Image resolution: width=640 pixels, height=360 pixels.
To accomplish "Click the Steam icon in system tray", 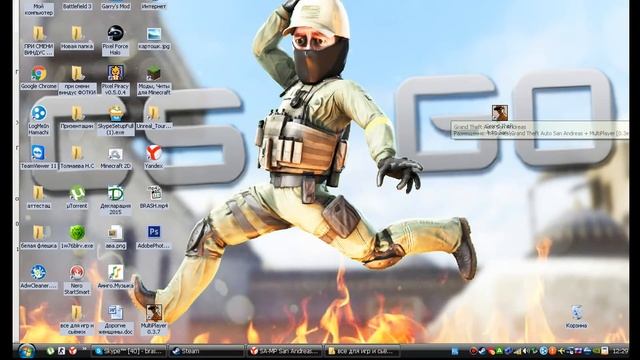I will coord(482,351).
